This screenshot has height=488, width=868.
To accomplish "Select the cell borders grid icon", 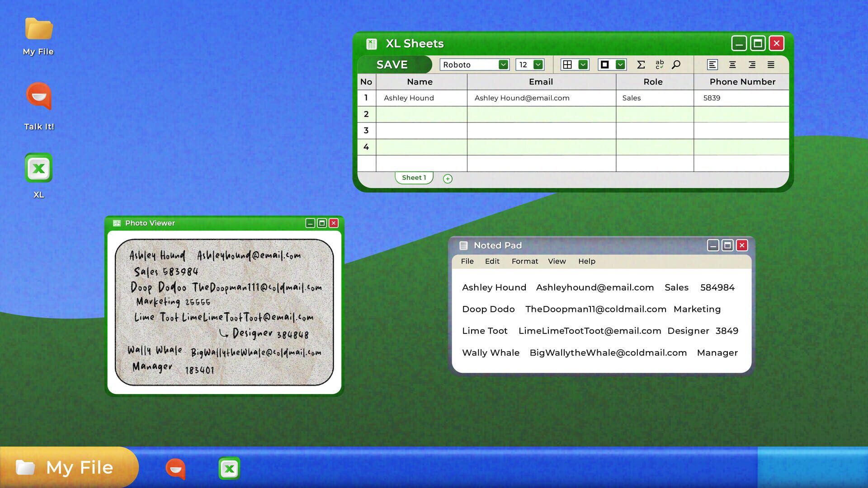I will coord(566,65).
